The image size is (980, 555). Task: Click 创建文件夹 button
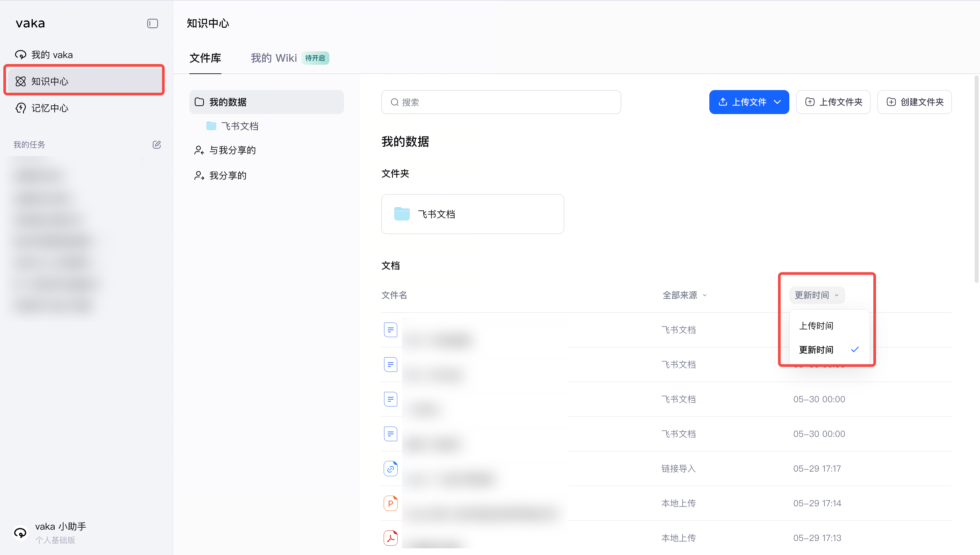[914, 102]
